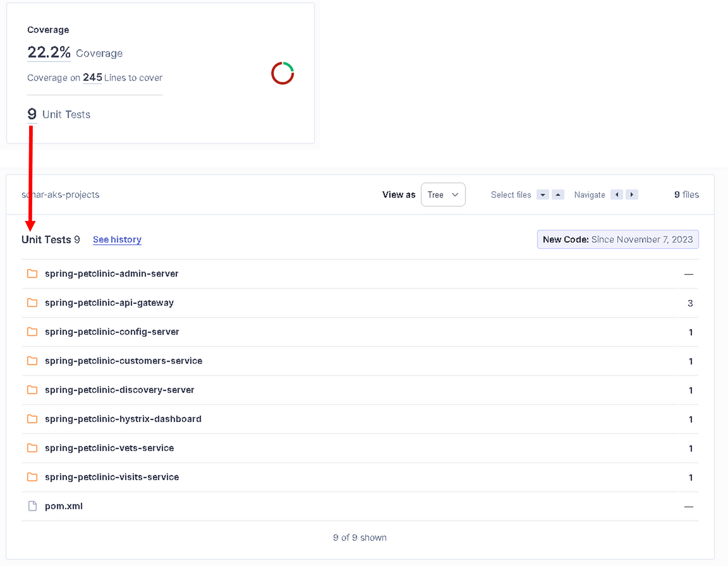
Task: Open the 22.2% coverage value
Action: point(49,52)
